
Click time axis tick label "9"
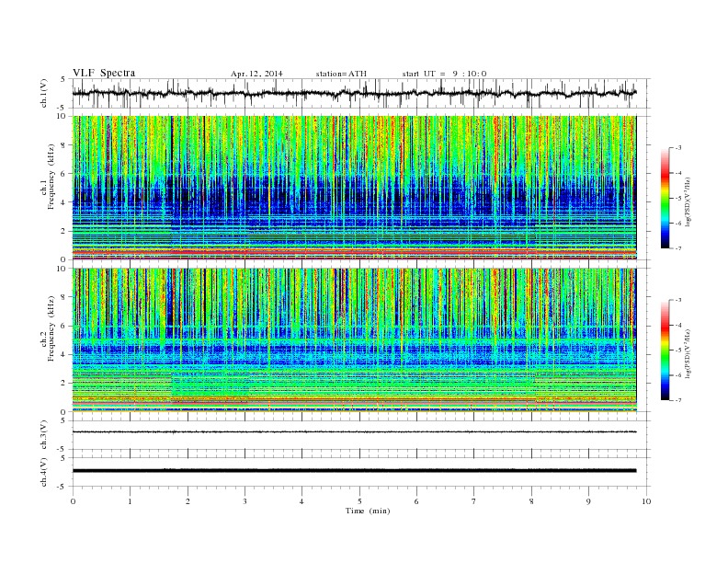pos(588,501)
